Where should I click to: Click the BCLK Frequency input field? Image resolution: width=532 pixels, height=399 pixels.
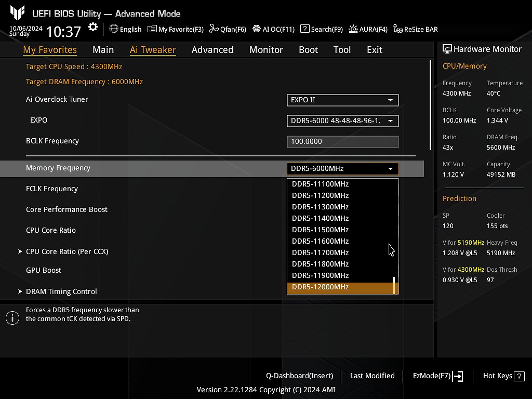click(343, 141)
